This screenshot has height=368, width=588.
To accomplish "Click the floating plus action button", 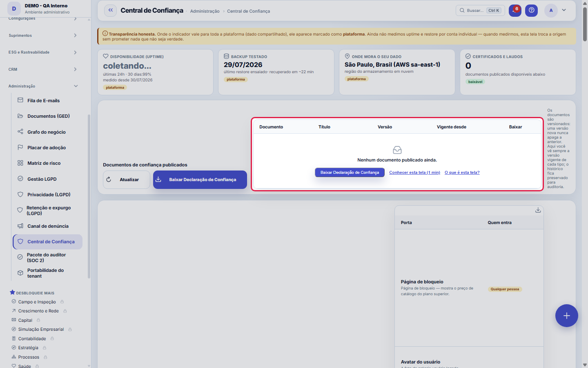I will click(567, 316).
